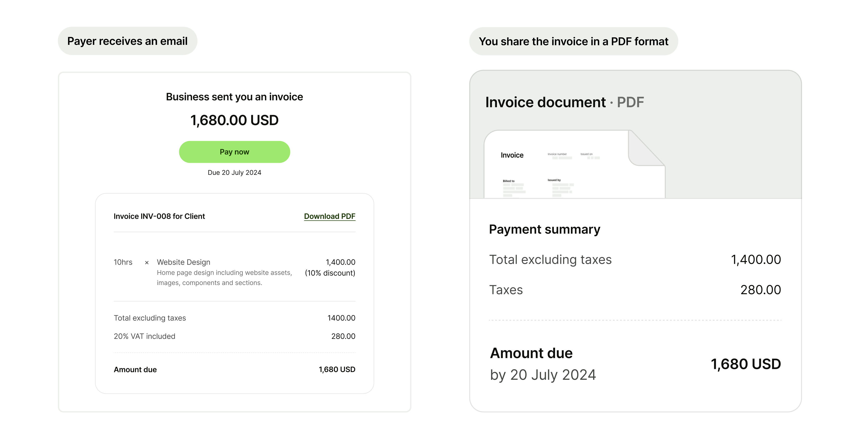Open the Download PDF link
The image size is (868, 434).
click(330, 216)
